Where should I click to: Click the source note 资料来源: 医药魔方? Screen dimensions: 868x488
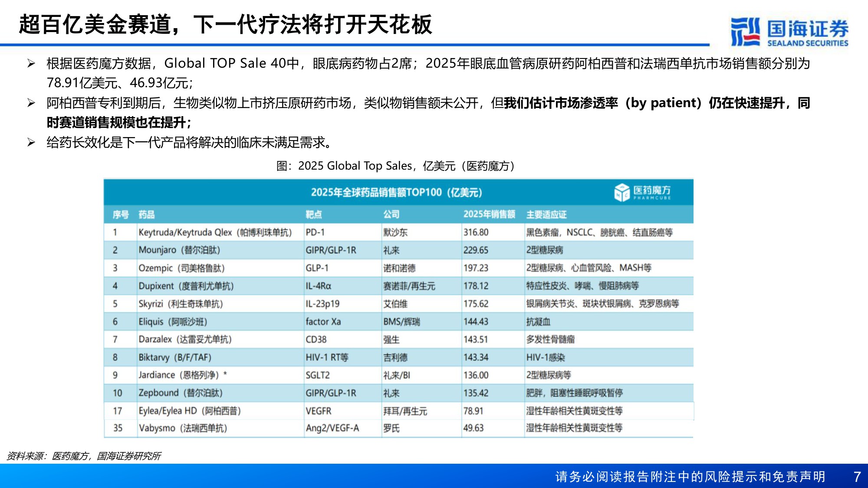pyautogui.click(x=84, y=456)
